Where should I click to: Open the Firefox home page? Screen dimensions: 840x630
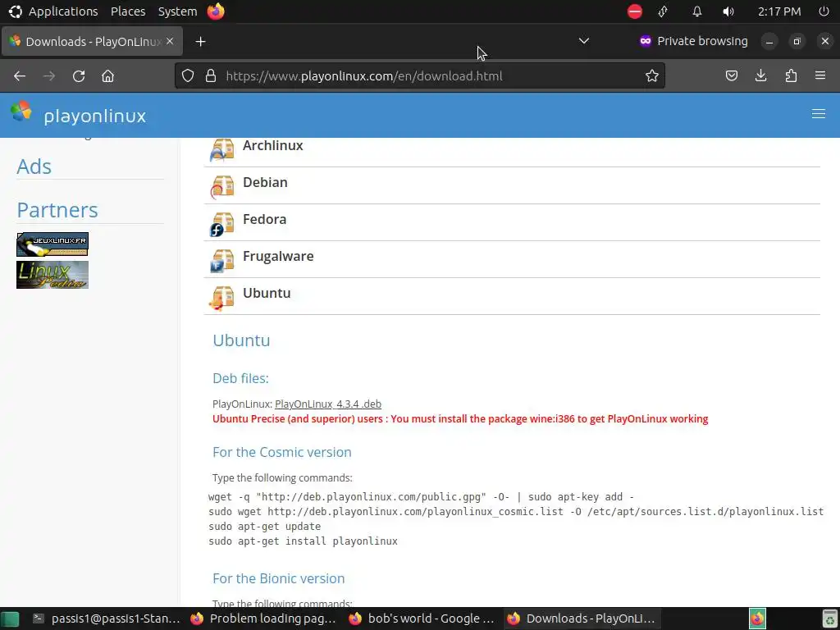point(107,76)
